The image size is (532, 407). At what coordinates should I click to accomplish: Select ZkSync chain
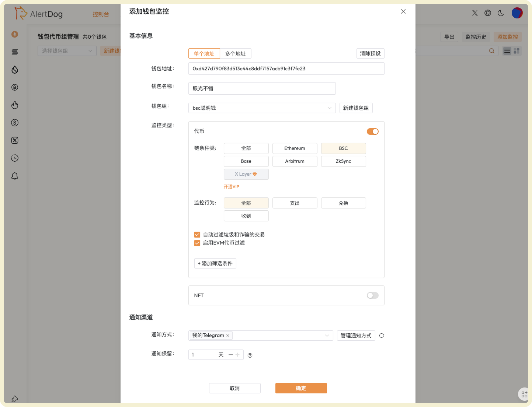point(344,161)
